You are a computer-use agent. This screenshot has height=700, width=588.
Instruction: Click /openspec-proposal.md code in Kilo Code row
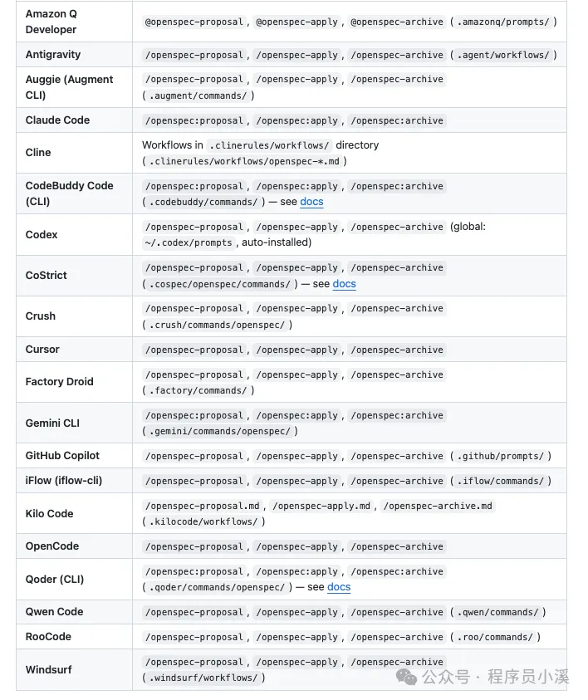203,506
